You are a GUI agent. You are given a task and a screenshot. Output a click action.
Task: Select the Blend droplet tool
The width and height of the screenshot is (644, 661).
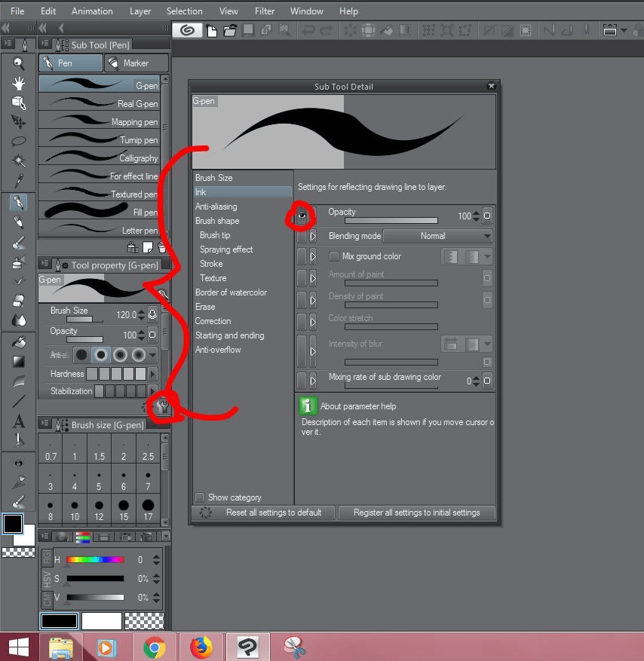click(18, 321)
